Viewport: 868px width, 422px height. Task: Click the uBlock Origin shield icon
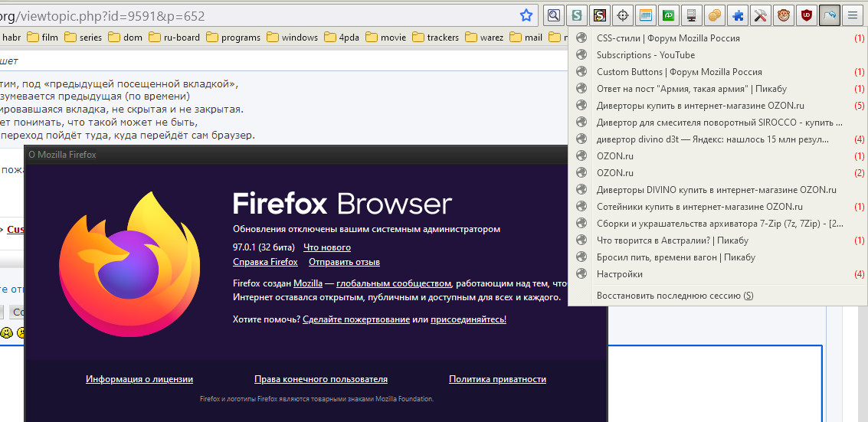(806, 15)
